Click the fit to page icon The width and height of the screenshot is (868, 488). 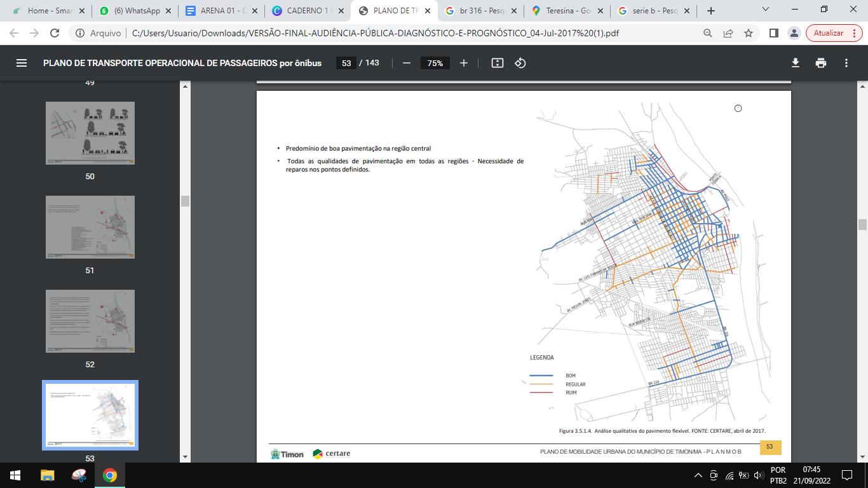[498, 63]
